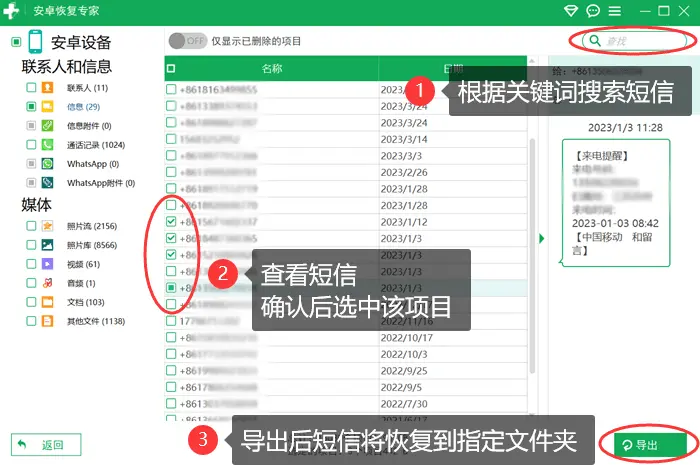Select message row dated 2022/9/5

tap(346, 387)
